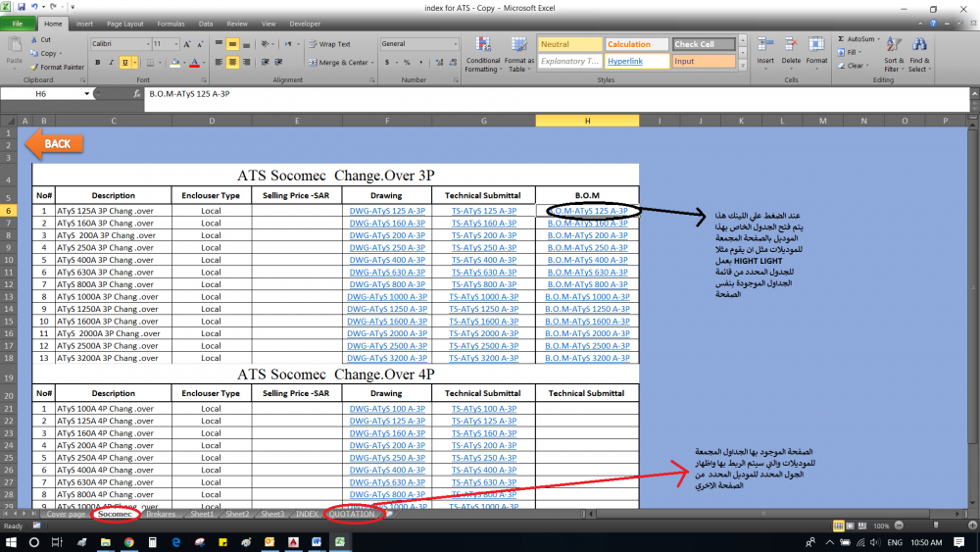Open Conditional Formatting menu
This screenshot has width=980, height=552.
pos(482,54)
